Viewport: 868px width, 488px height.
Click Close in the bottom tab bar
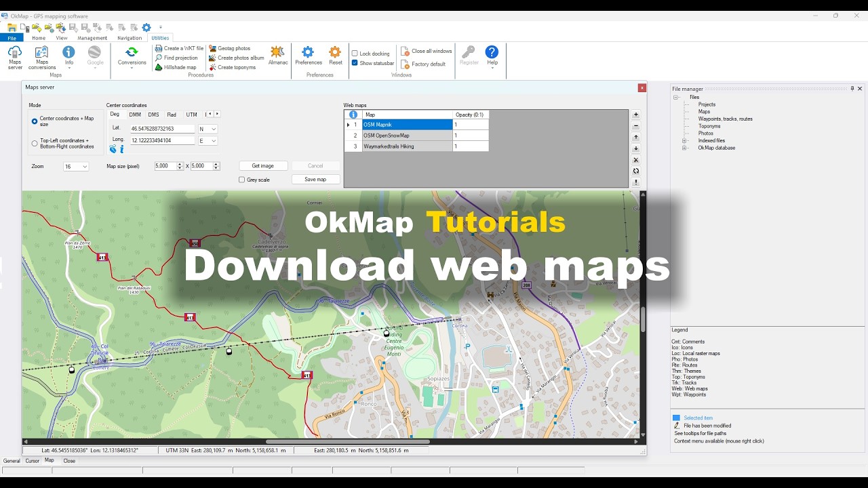pyautogui.click(x=69, y=461)
